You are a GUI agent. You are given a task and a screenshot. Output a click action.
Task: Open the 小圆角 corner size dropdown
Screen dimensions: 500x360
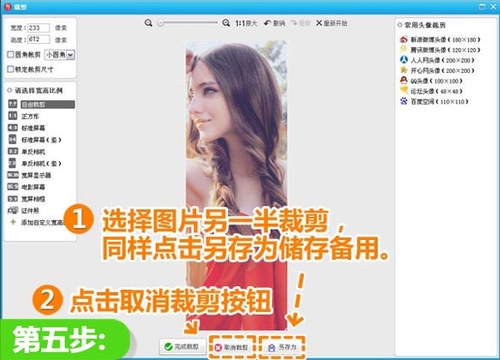click(60, 55)
